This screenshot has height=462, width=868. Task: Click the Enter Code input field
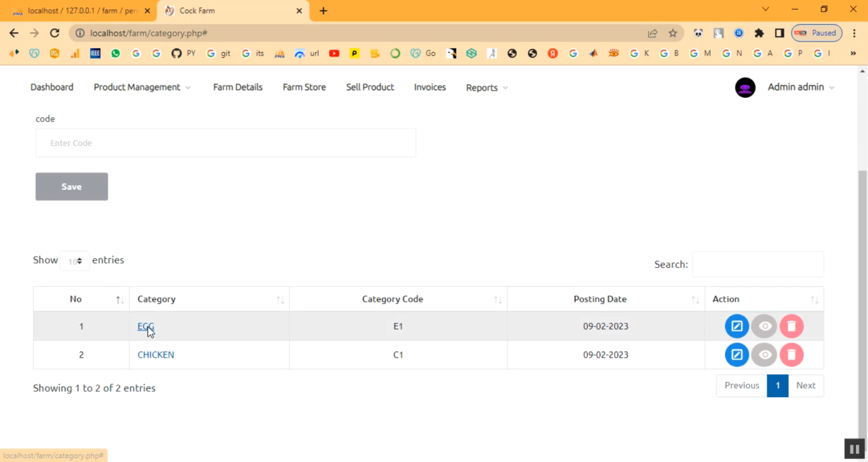pos(226,143)
